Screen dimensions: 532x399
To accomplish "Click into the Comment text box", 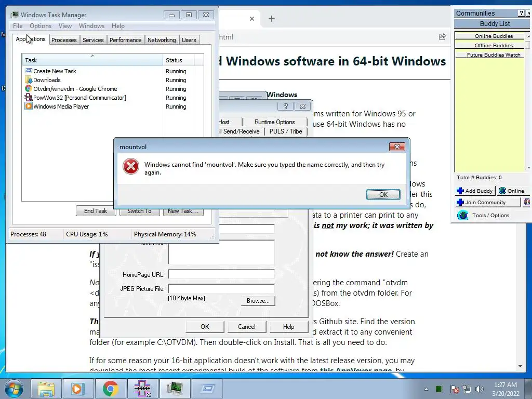I will (221, 252).
